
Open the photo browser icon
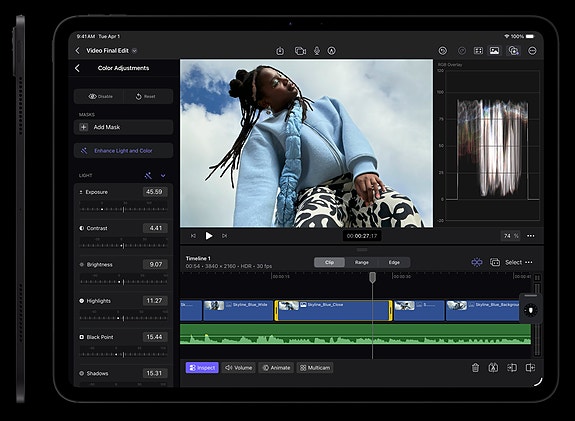pyautogui.click(x=494, y=51)
